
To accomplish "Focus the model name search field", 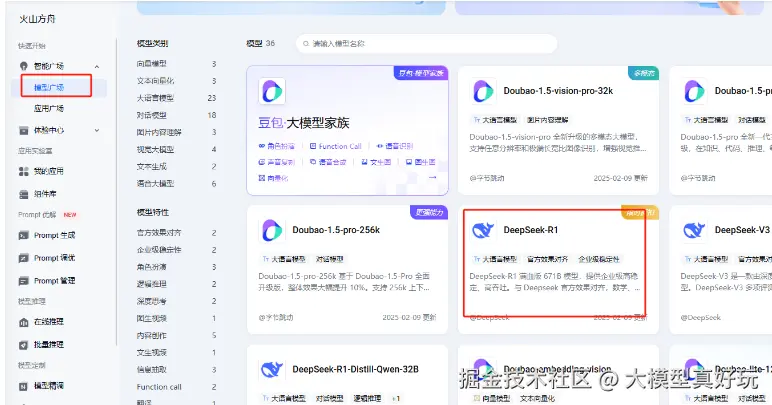I will point(426,44).
